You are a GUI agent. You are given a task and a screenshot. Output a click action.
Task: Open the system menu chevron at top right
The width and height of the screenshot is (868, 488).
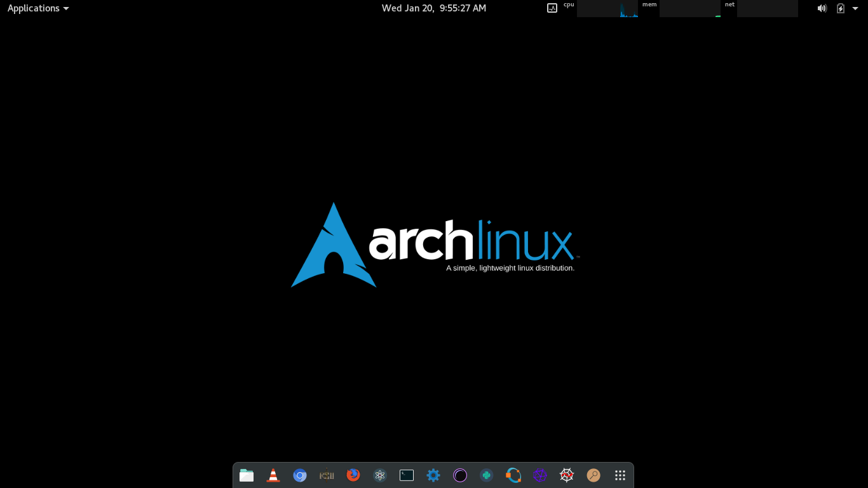click(x=855, y=8)
